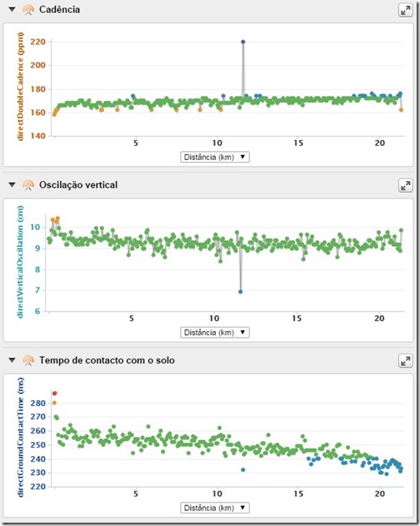Select the last orange cadence point at chart end
420x526 pixels.
point(401,110)
